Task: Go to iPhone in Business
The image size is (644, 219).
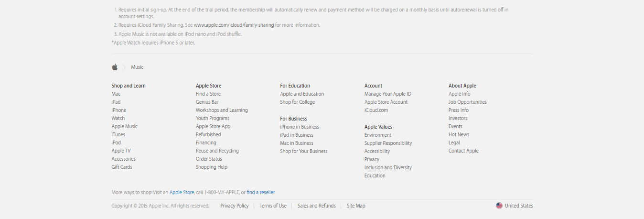Action: pos(300,127)
